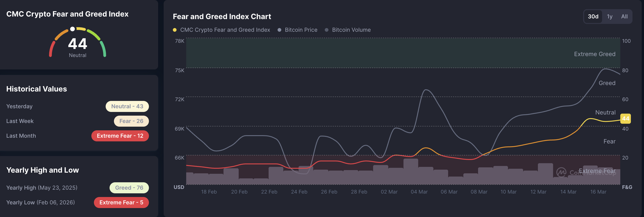Click the red segment of the gauge
The image size is (644, 217).
click(51, 49)
